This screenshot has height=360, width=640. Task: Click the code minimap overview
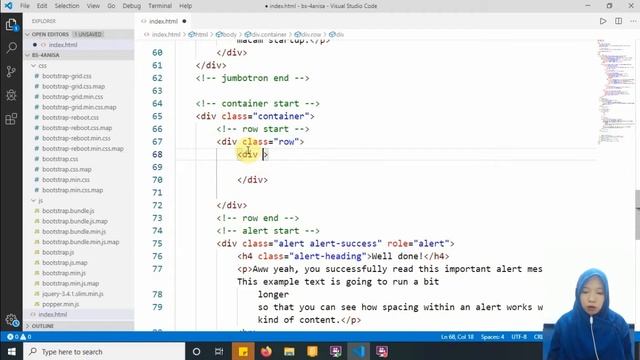point(616,92)
